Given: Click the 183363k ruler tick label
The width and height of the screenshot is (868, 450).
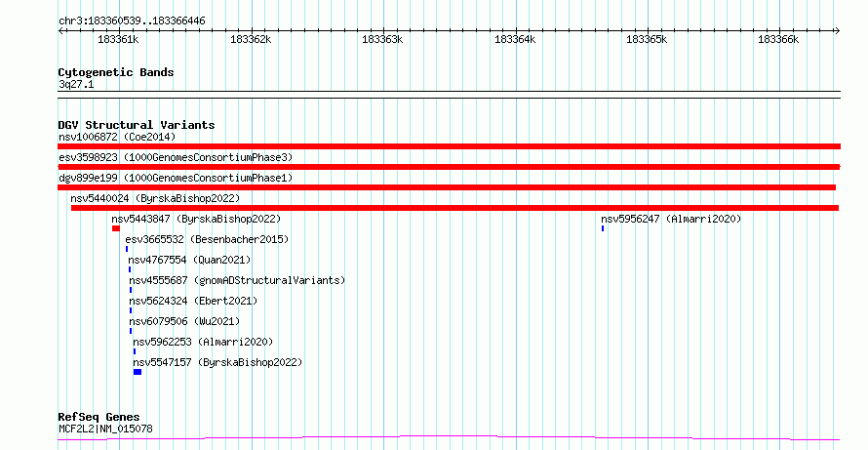Looking at the screenshot, I should click(x=382, y=39).
